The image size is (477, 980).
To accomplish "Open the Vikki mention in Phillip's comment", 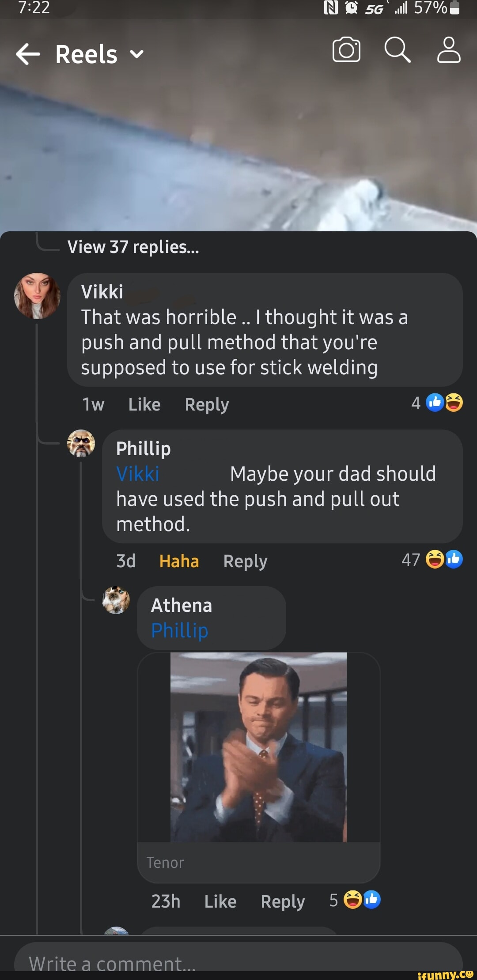I will pos(137,473).
